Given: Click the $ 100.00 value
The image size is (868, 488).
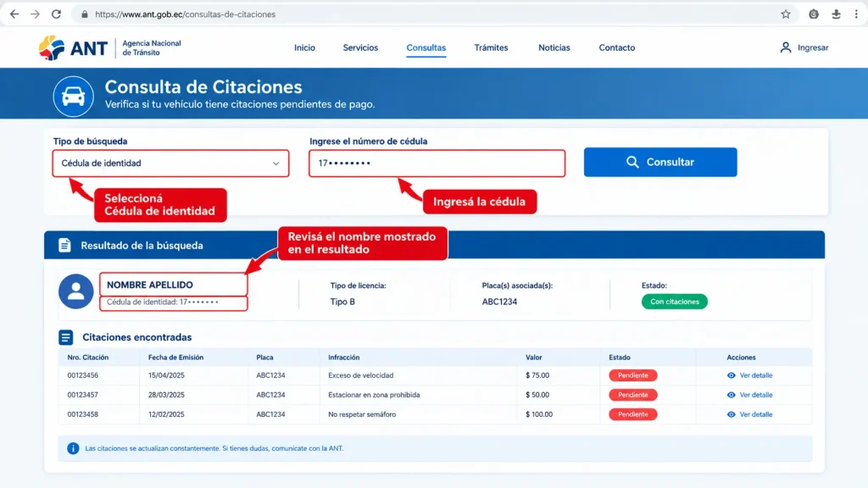Looking at the screenshot, I should [539, 414].
